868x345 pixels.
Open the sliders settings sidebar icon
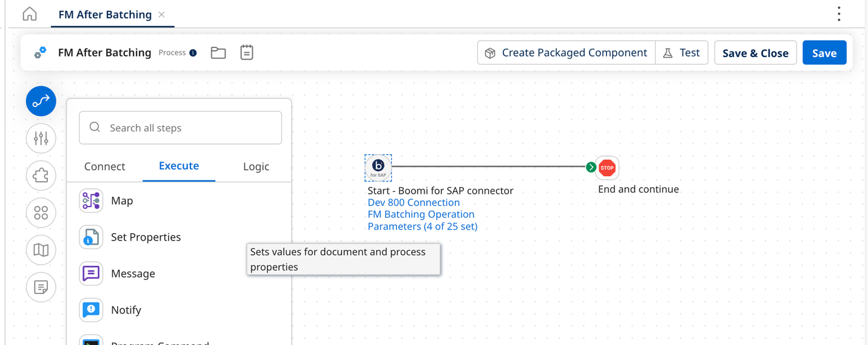[41, 138]
